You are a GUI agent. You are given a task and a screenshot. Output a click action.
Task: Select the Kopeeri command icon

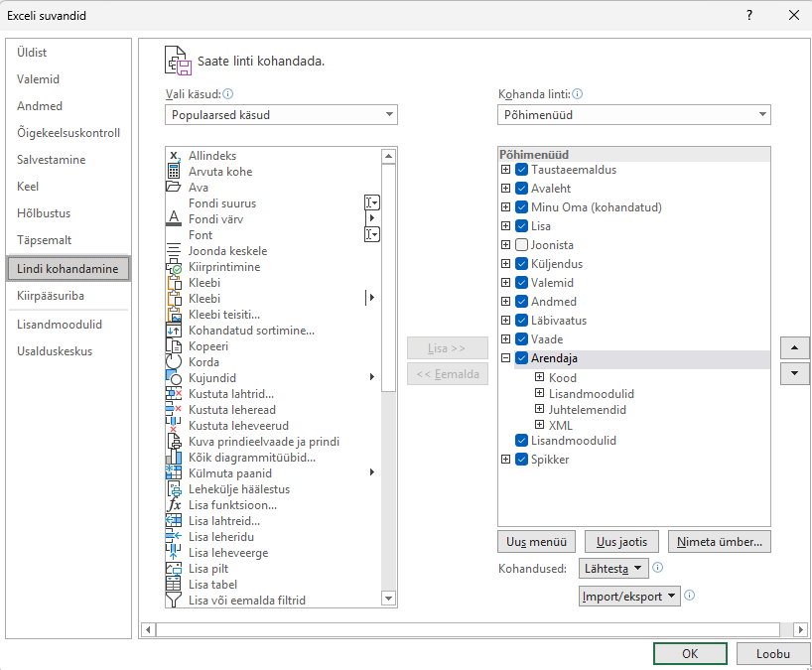click(x=173, y=346)
